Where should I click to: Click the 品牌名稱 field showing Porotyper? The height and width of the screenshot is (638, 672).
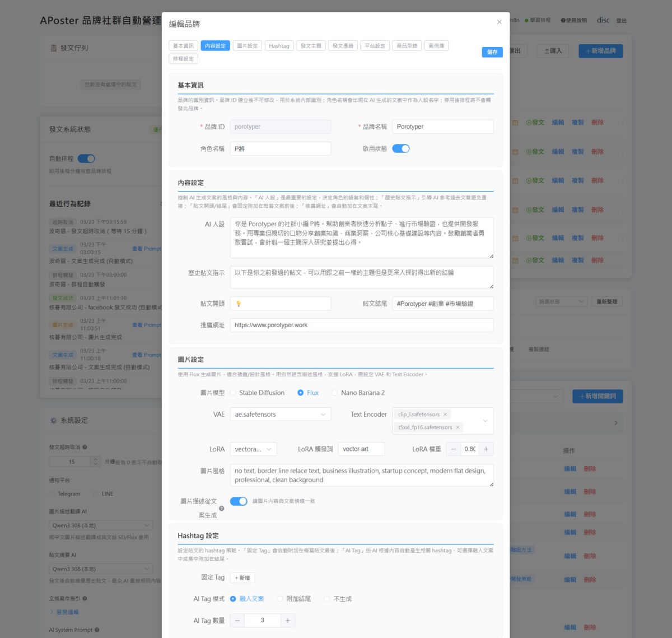point(443,127)
